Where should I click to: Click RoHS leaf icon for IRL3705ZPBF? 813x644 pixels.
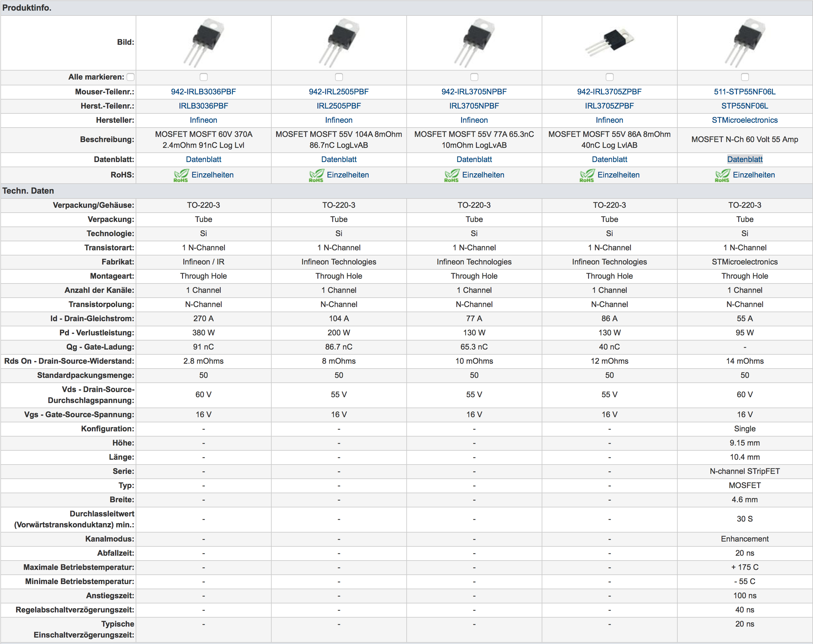587,175
